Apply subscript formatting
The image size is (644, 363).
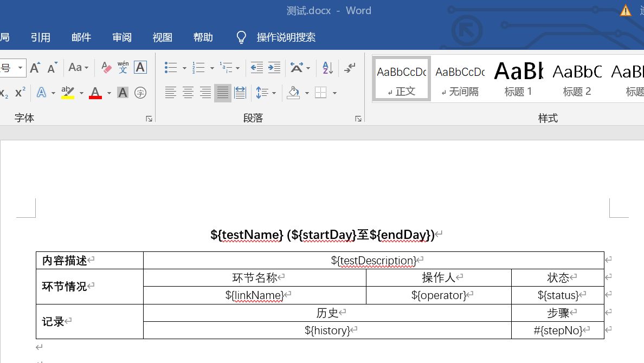[4, 93]
